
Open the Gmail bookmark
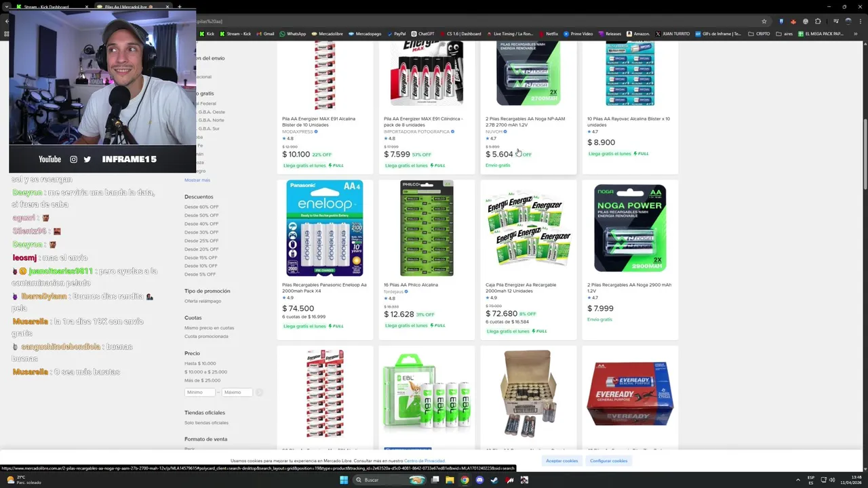(265, 34)
